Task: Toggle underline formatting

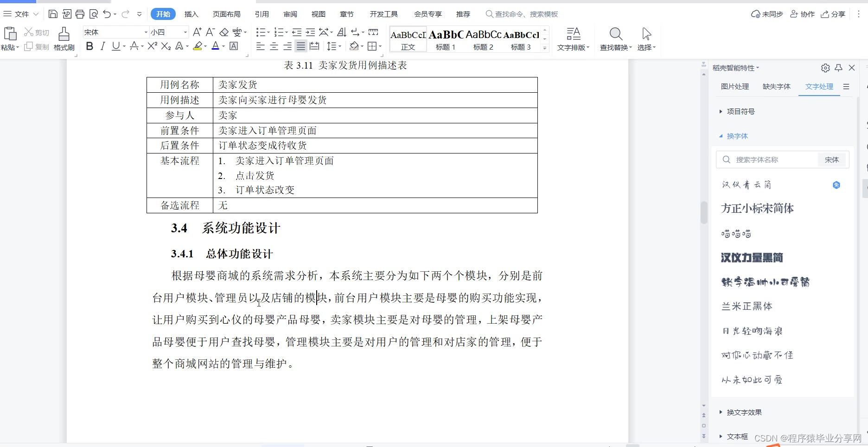Action: click(115, 46)
